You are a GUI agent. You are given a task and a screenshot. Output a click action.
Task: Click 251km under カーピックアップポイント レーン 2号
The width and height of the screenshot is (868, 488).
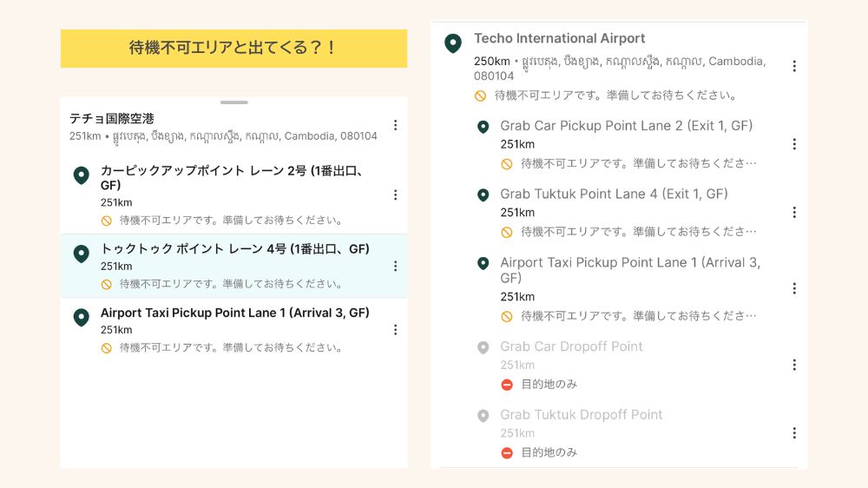pyautogui.click(x=116, y=202)
